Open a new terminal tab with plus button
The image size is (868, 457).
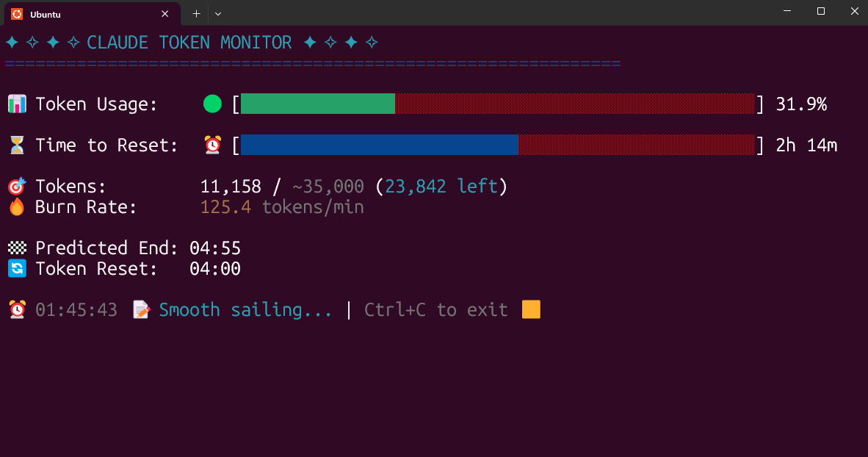point(196,13)
